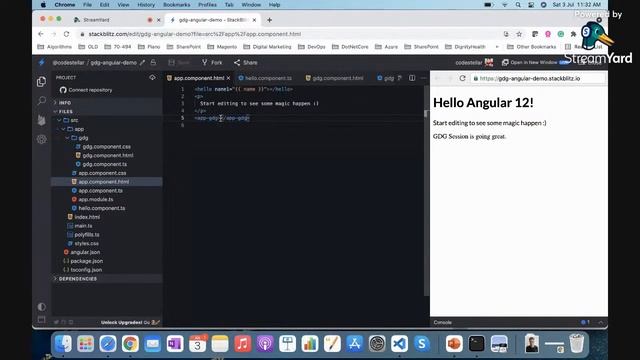Open the Other Bookmarks folder

point(531,47)
